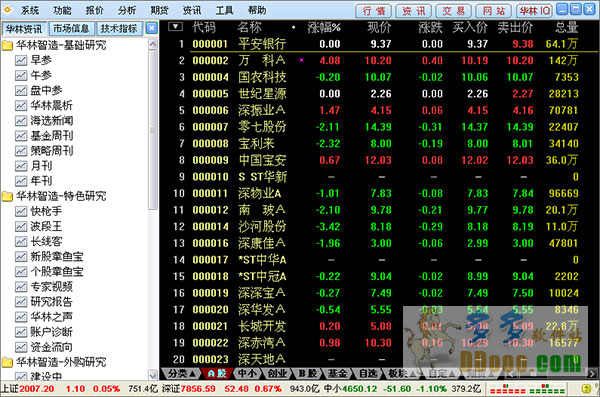600x397 pixels.
Task: Select the 世纪星源 stock row
Action: (x=379, y=93)
